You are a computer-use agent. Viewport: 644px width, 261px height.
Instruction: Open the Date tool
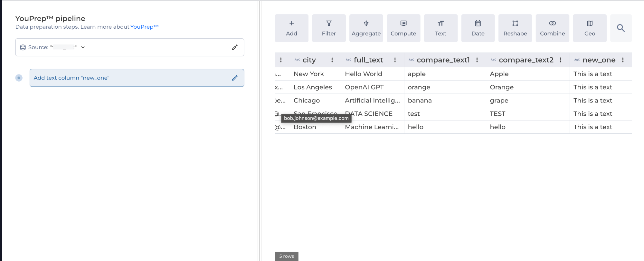[x=478, y=28]
